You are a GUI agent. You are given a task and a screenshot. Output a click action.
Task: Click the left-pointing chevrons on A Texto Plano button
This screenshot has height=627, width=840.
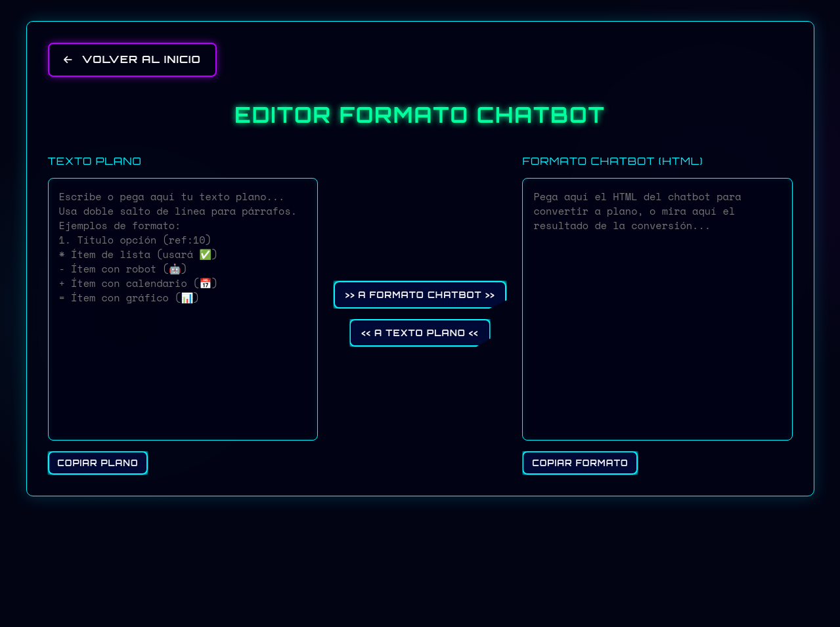coord(365,333)
